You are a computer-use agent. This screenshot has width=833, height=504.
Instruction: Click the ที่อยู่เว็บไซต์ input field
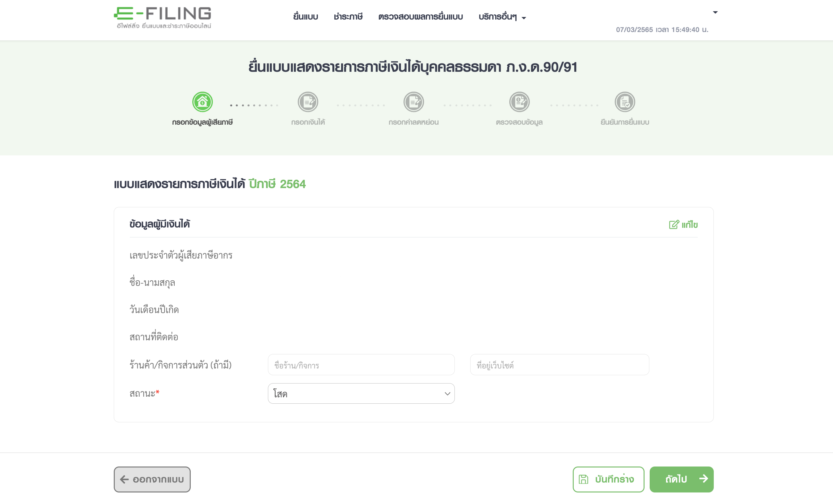(x=560, y=365)
